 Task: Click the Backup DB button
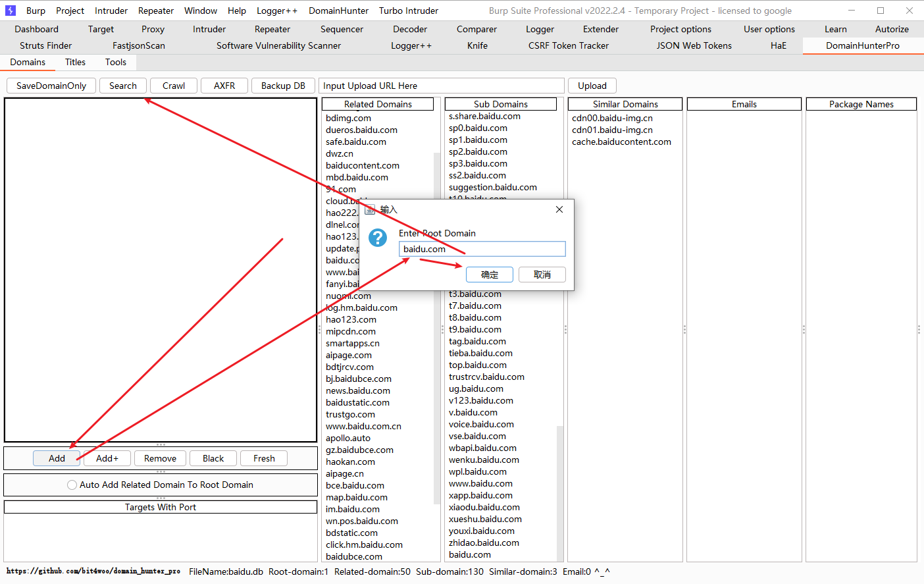click(283, 86)
